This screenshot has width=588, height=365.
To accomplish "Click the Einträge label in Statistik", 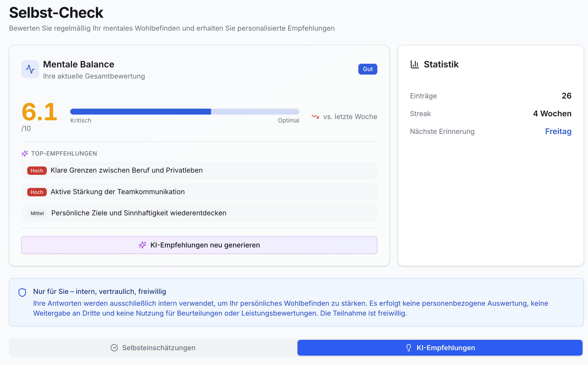I will pos(423,96).
